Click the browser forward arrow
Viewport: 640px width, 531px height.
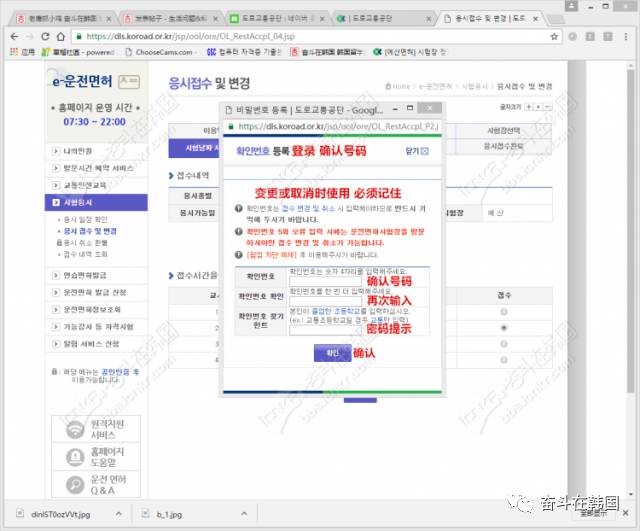tap(30, 37)
